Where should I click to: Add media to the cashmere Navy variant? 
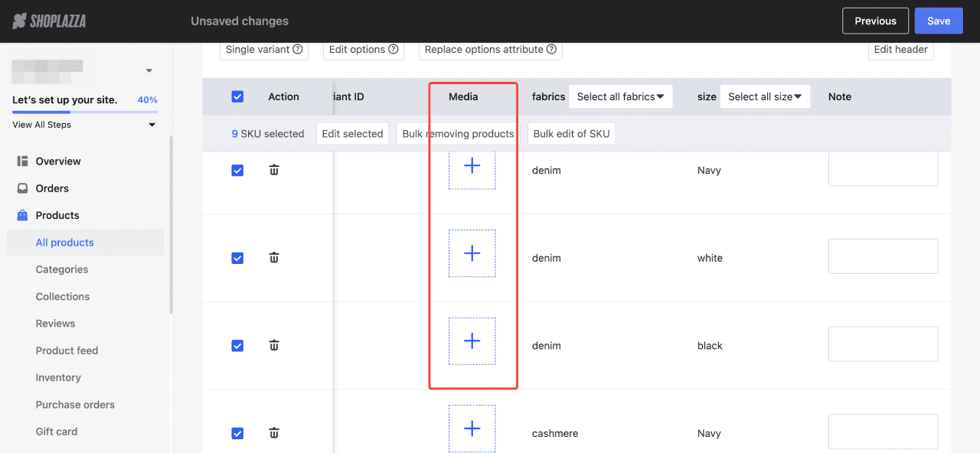pos(472,429)
